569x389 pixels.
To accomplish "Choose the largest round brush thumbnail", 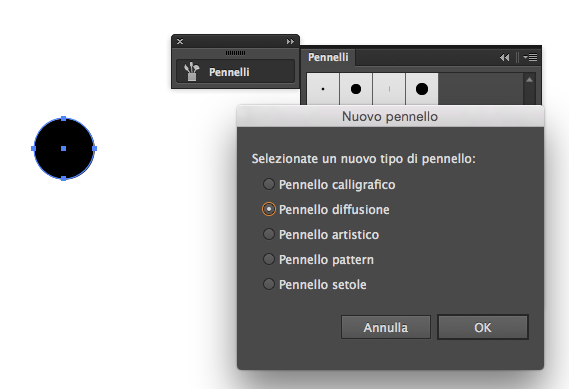I will [x=422, y=89].
